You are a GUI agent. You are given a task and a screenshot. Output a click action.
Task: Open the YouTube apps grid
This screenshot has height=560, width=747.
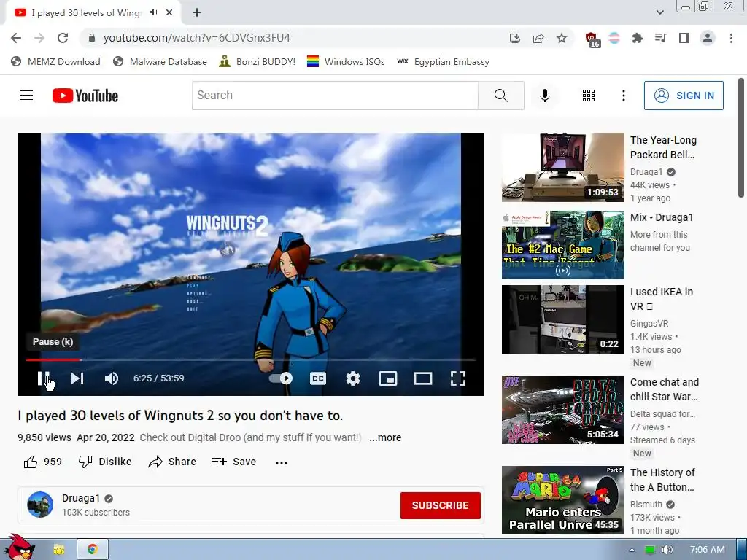589,96
